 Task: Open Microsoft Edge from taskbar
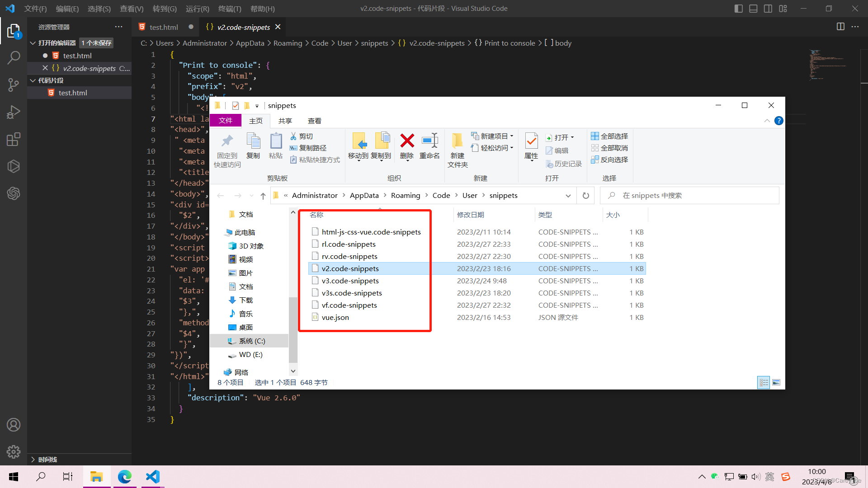(125, 477)
